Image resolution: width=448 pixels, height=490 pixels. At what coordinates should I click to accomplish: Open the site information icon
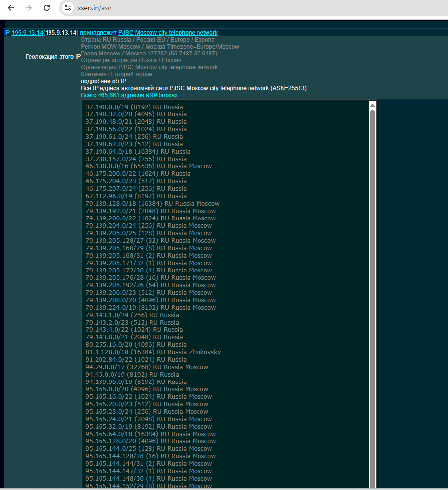coord(68,8)
